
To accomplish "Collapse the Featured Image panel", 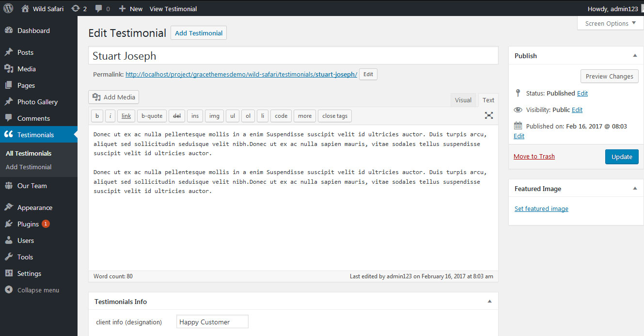I will [635, 189].
